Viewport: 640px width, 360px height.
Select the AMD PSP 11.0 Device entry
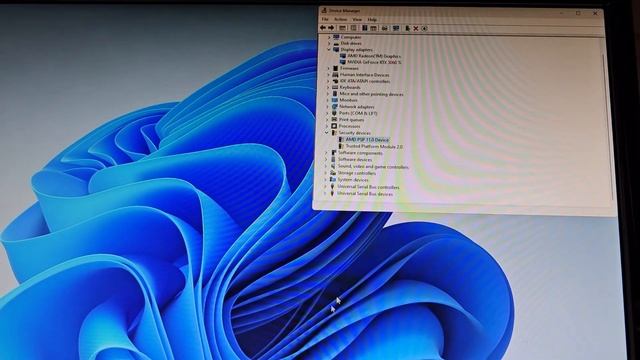click(x=367, y=140)
